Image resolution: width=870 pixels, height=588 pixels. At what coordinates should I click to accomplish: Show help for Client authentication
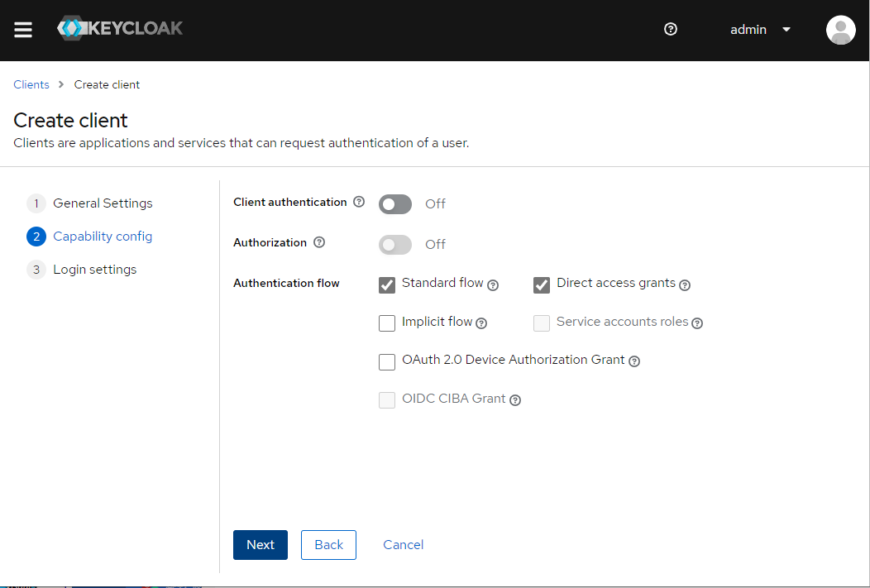[359, 202]
